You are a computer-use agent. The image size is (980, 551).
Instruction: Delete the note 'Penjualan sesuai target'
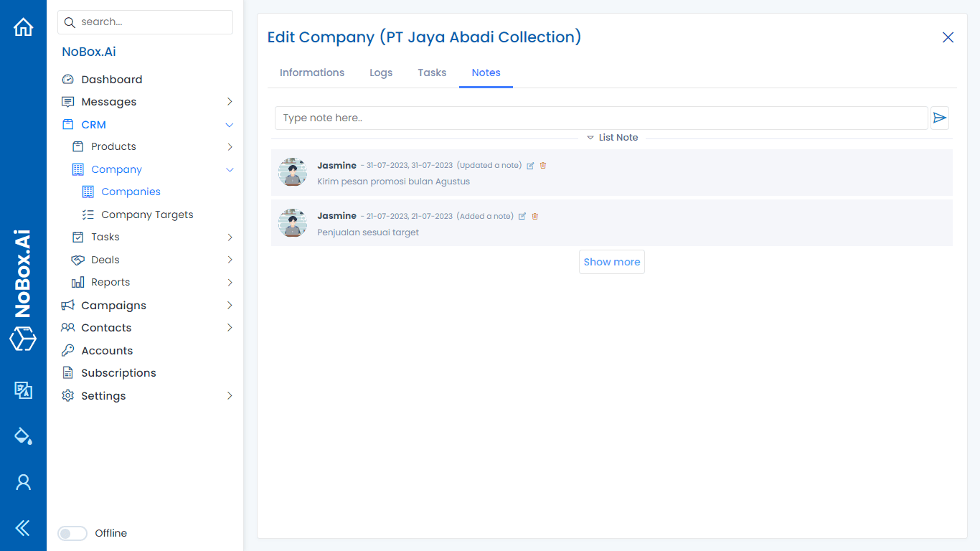pyautogui.click(x=534, y=215)
